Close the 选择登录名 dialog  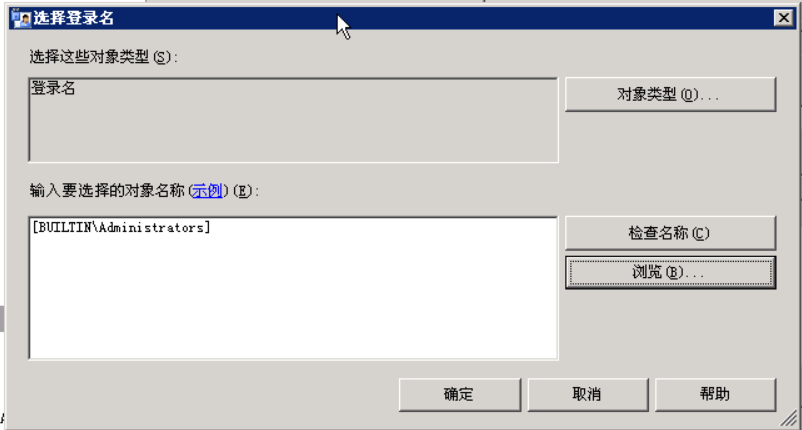click(784, 18)
